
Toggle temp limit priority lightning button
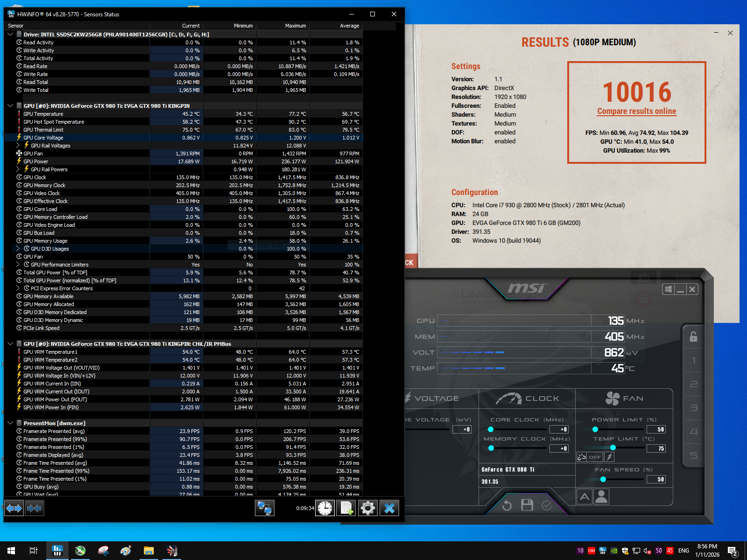609,457
